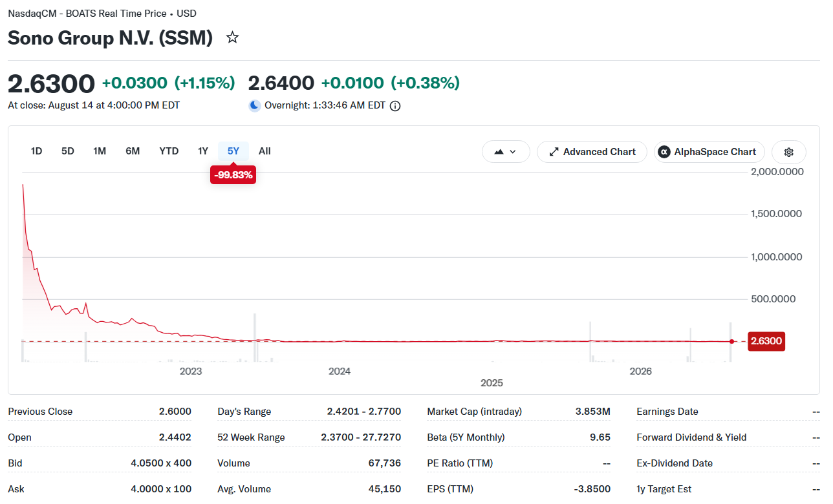Click the overnight price 2.6400
The width and height of the screenshot is (833, 504).
281,83
